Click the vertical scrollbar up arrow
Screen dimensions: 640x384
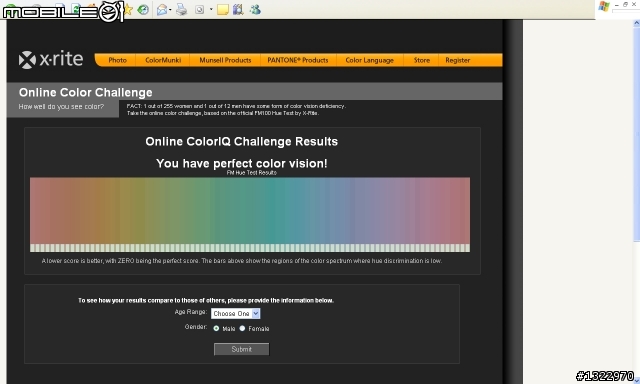click(x=636, y=24)
